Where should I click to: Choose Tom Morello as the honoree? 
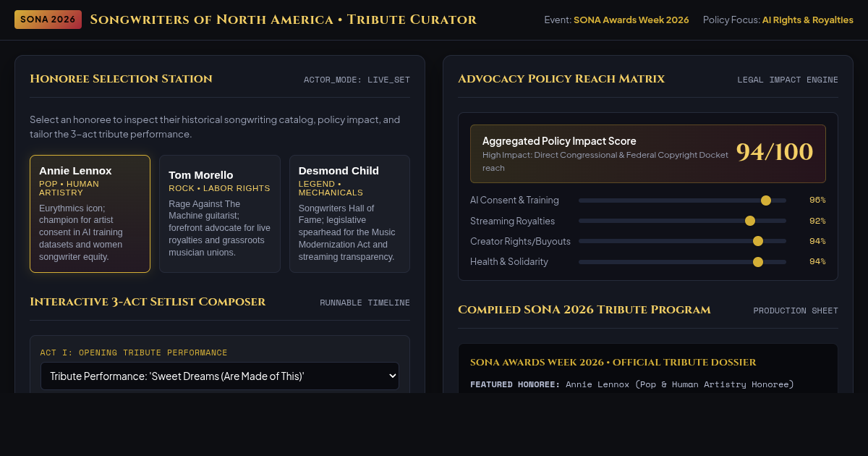pos(220,214)
